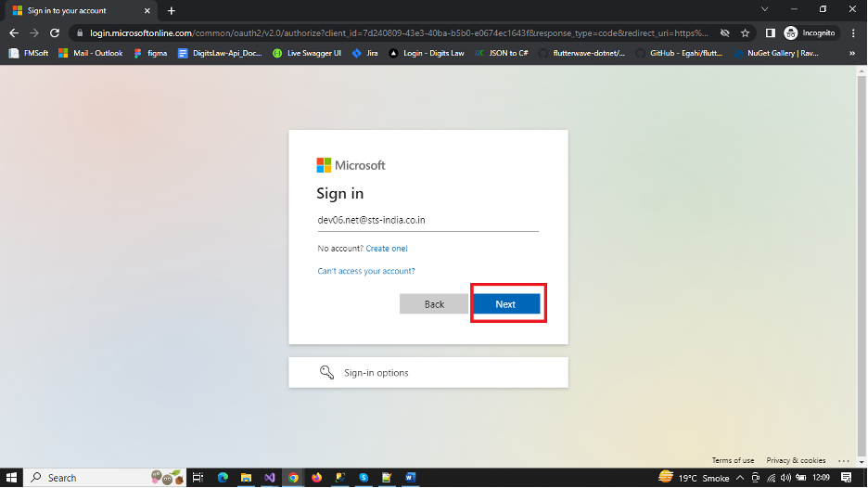Image resolution: width=868 pixels, height=488 pixels.
Task: Open Visual Studio from the taskbar
Action: 270,478
